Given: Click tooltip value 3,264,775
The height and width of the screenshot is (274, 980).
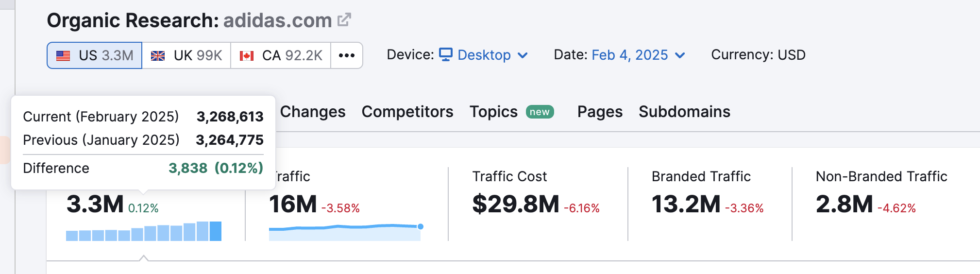Looking at the screenshot, I should 230,140.
